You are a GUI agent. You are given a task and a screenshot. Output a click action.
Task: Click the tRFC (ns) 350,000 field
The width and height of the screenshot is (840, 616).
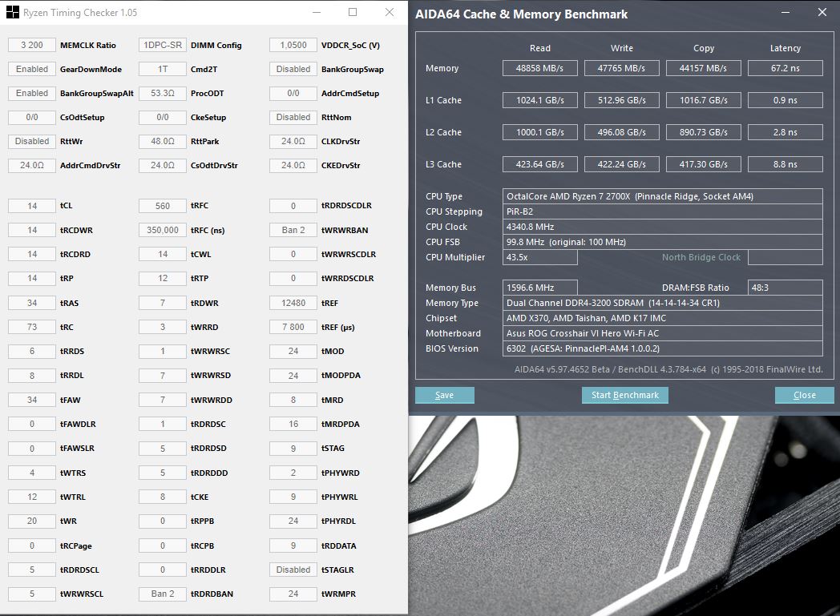(x=163, y=230)
